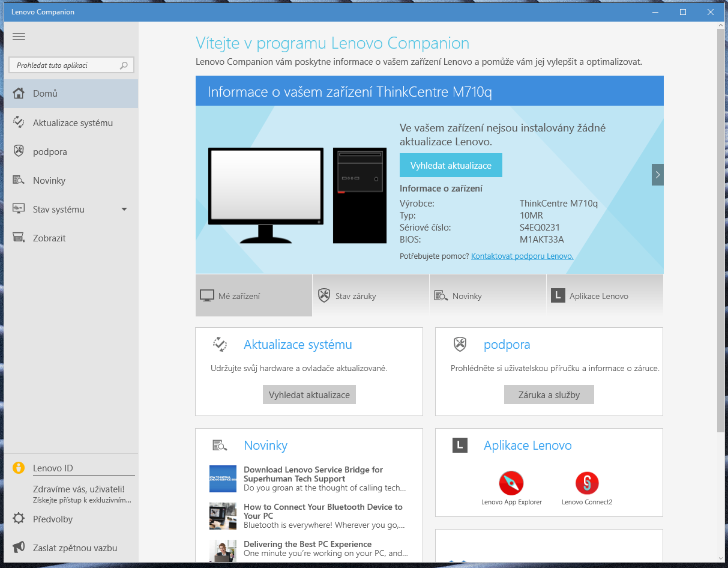
Task: Click the Předvolby gear icon
Action: click(19, 519)
